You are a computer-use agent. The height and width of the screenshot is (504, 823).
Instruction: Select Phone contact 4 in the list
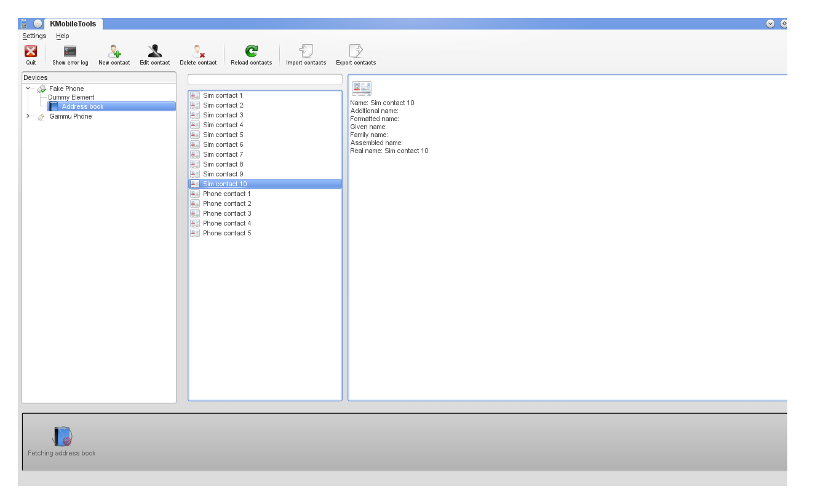coord(265,223)
